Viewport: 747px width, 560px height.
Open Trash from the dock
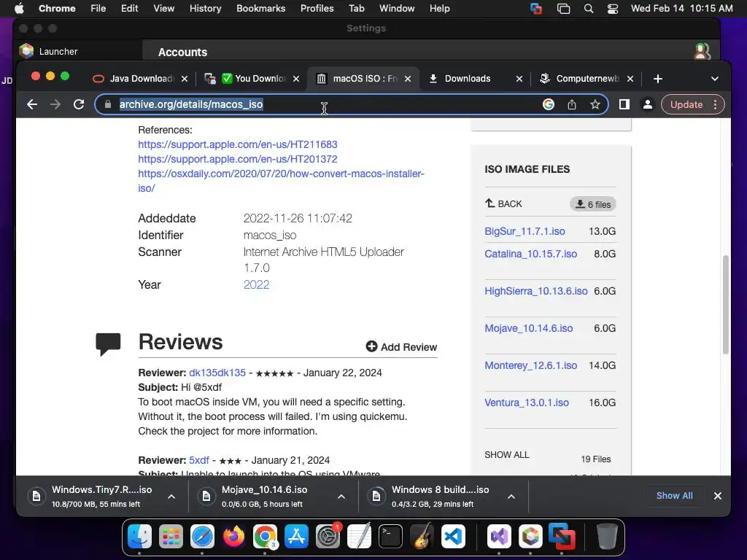[607, 536]
